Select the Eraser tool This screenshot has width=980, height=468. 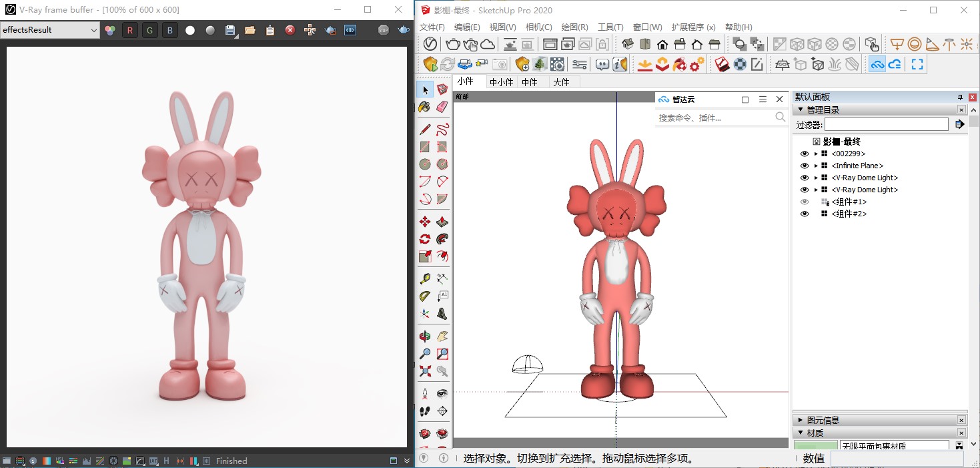442,107
